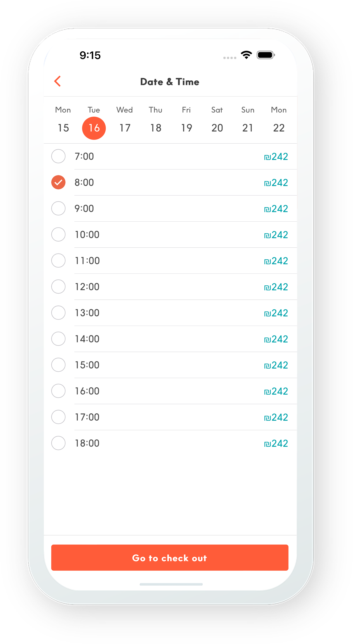
Task: Select the 15:00 radio button
Action: click(58, 365)
